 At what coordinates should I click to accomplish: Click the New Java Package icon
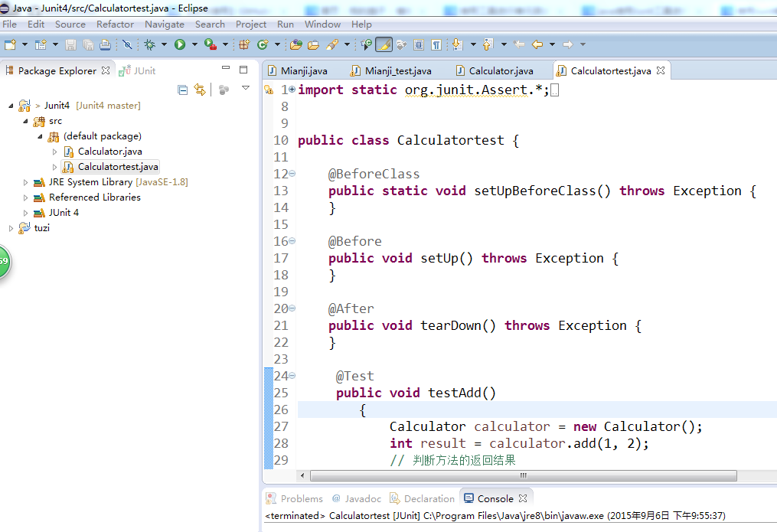coord(244,44)
